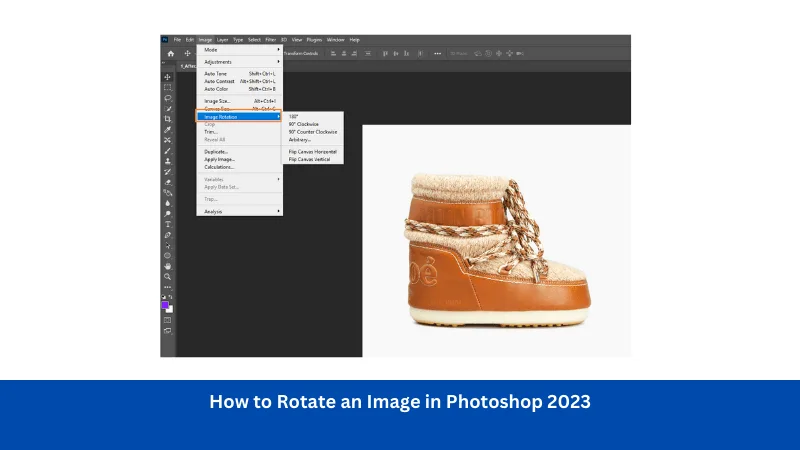The width and height of the screenshot is (800, 450).
Task: Select the Eraser tool
Action: click(x=167, y=182)
